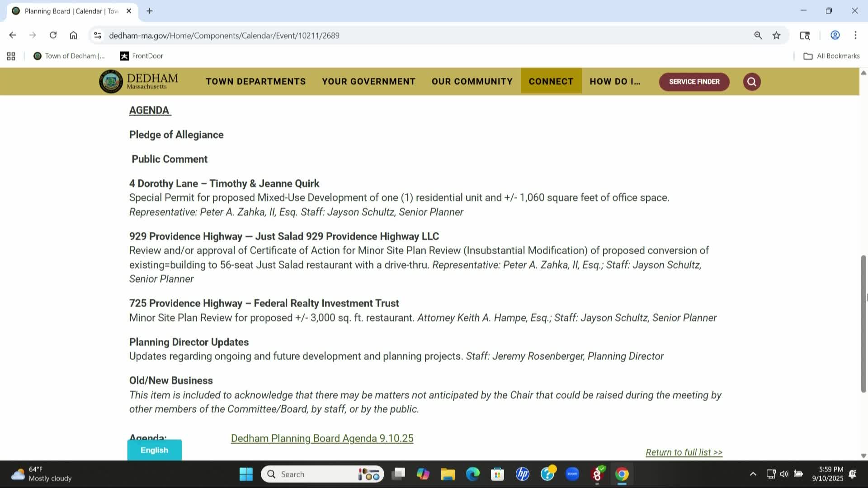Click the Service Finder button

click(x=694, y=82)
